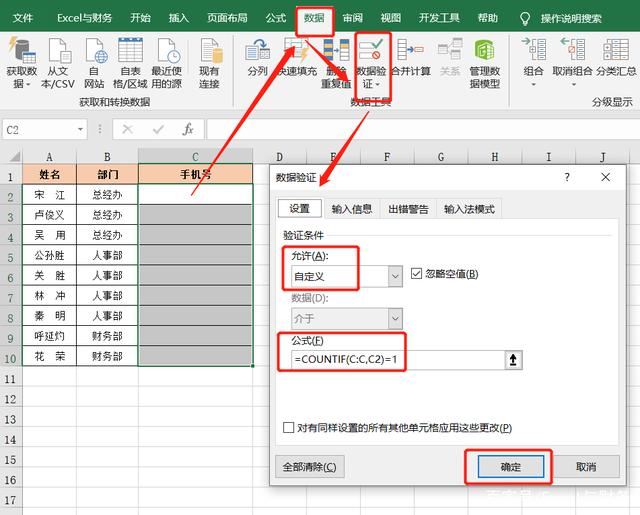The height and width of the screenshot is (515, 640).
Task: Click the 从文本/CSV import icon
Action: pyautogui.click(x=58, y=52)
